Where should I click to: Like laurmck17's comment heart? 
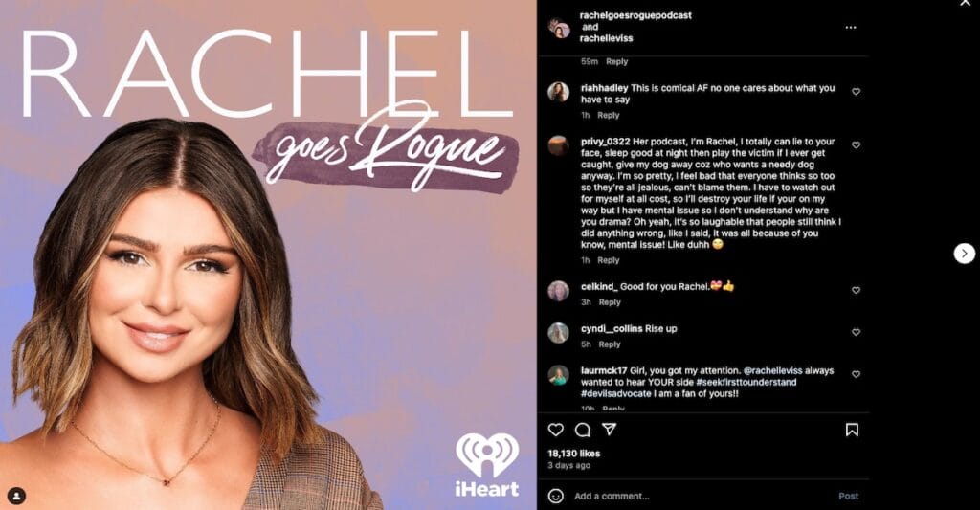click(x=857, y=374)
